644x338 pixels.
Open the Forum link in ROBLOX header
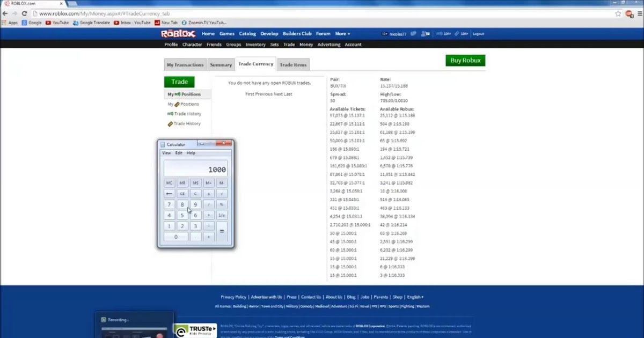tap(323, 34)
